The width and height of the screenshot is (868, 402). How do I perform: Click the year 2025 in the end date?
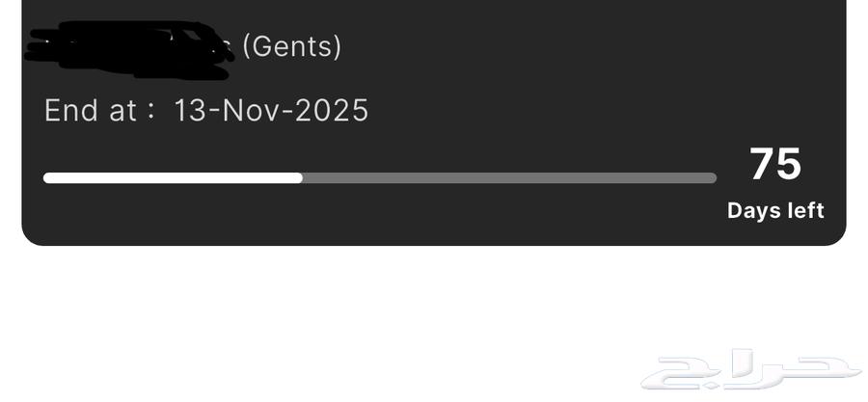pos(332,110)
